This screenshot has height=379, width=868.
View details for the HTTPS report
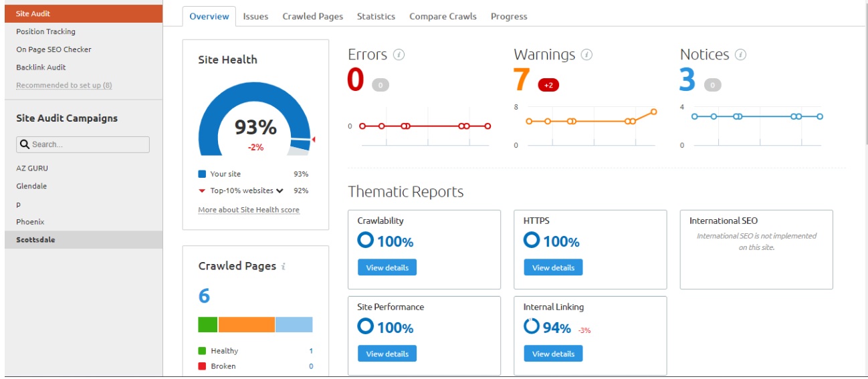pos(553,267)
